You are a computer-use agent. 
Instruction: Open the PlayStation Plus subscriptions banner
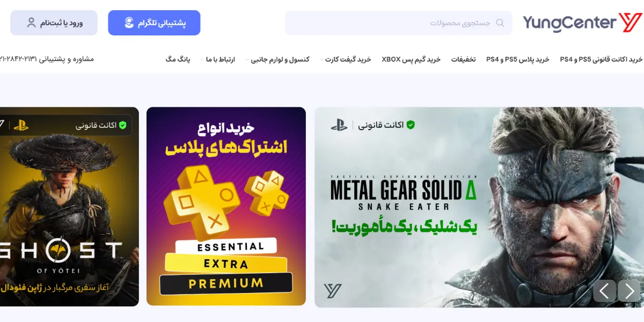[226, 207]
